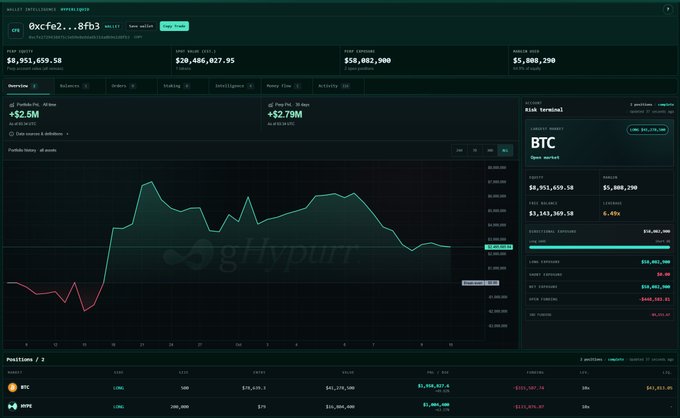The width and height of the screenshot is (680, 418).
Task: Click the 6.49x leverage value
Action: click(x=611, y=213)
